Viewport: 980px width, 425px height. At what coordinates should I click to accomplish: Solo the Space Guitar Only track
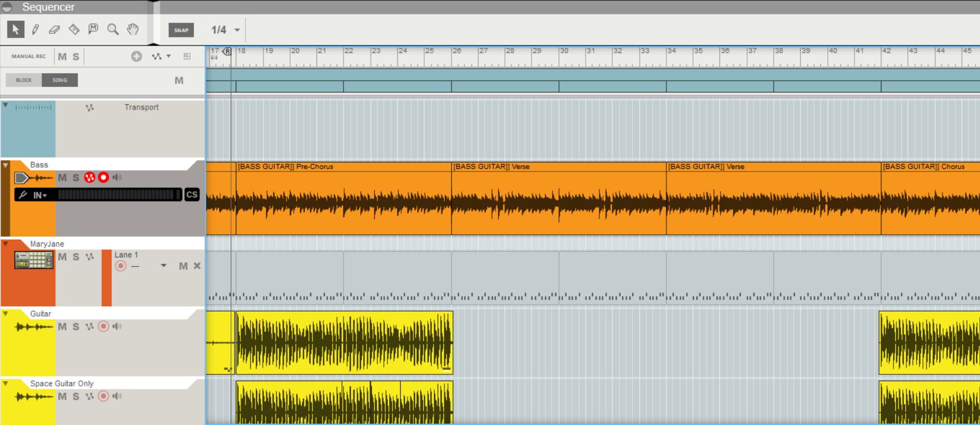tap(76, 396)
